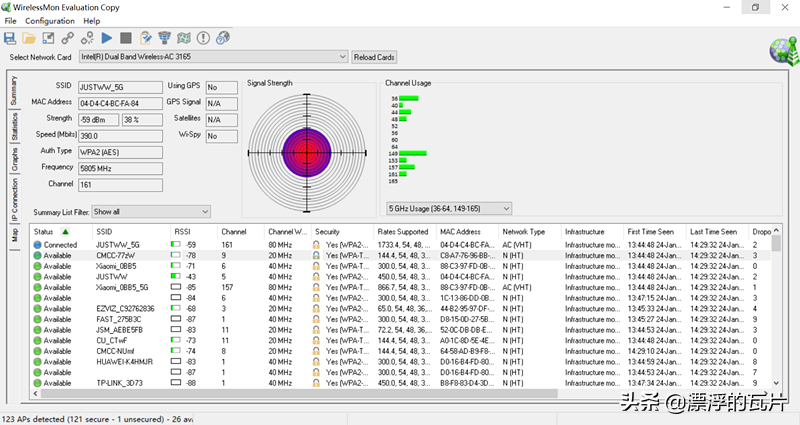
Task: Click the SSID field showing JUSTWW_5G
Action: (x=120, y=87)
